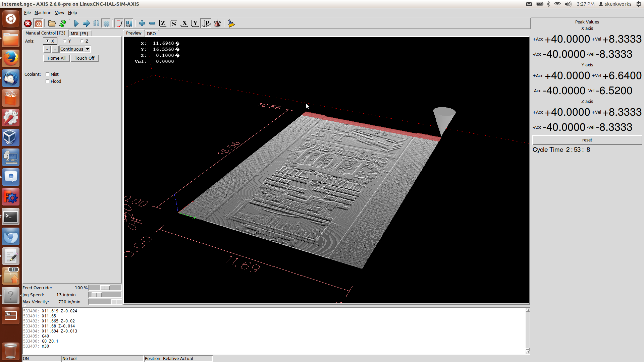Screen dimensions: 644x362
Task: Toggle rotate mode cone icon
Action: 217,23
